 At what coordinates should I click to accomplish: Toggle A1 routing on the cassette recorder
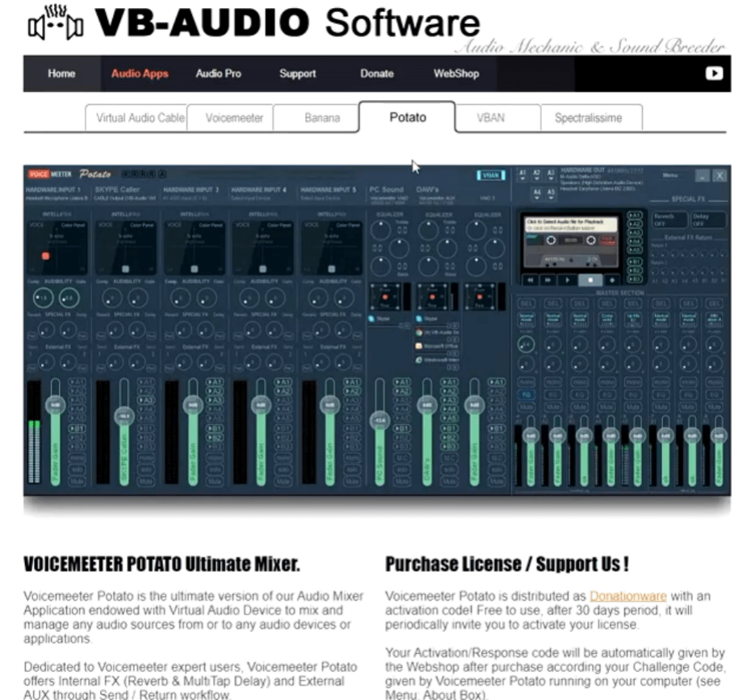tap(635, 215)
